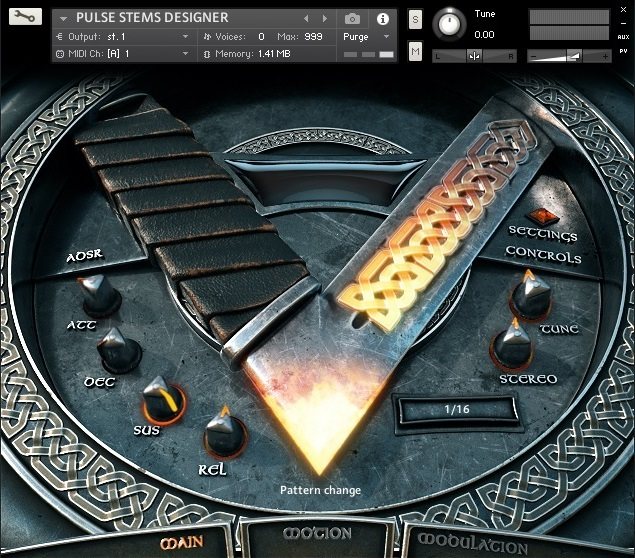This screenshot has height=558, width=635.
Task: Open the 1/16 rate selector
Action: coord(457,409)
